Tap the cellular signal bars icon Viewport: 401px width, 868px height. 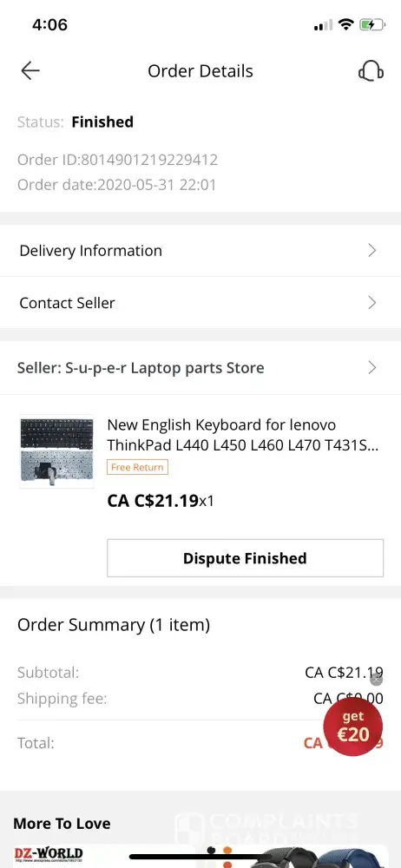click(x=324, y=25)
